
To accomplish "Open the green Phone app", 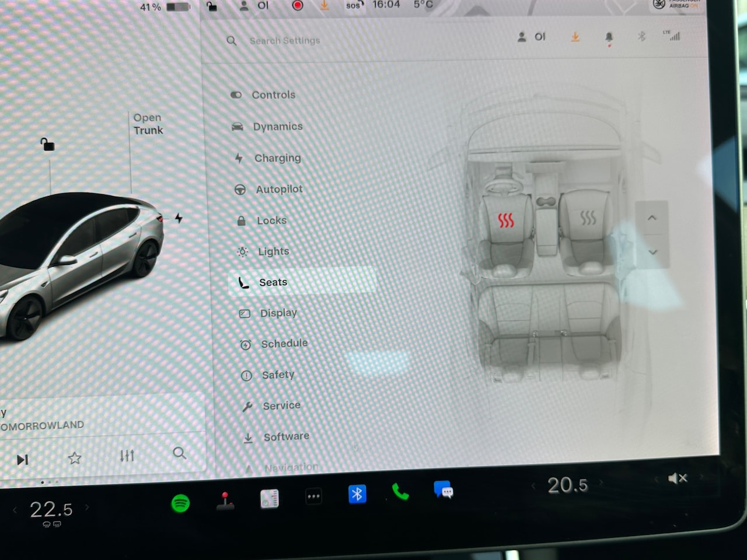I will pyautogui.click(x=400, y=492).
